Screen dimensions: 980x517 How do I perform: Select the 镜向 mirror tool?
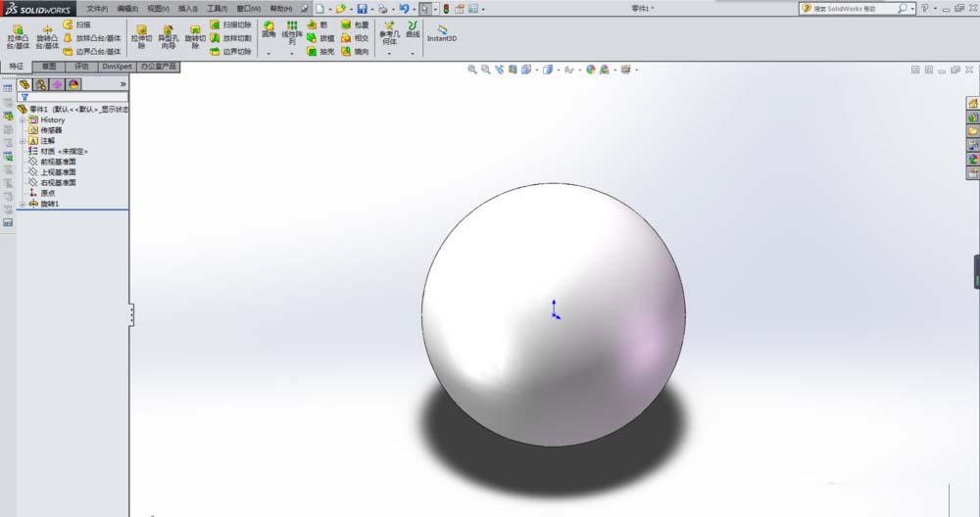point(355,51)
